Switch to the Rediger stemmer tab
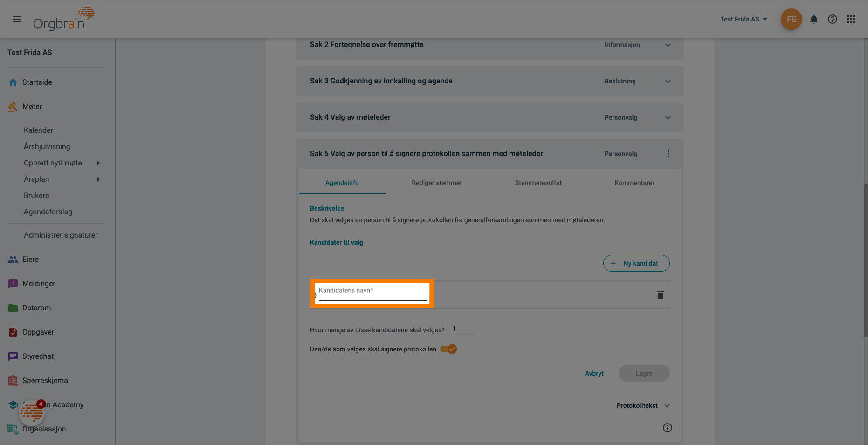 437,183
